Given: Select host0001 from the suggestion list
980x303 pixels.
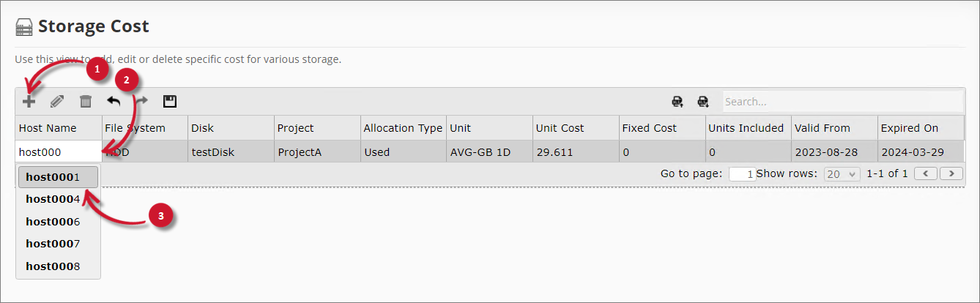Looking at the screenshot, I should pyautogui.click(x=58, y=176).
